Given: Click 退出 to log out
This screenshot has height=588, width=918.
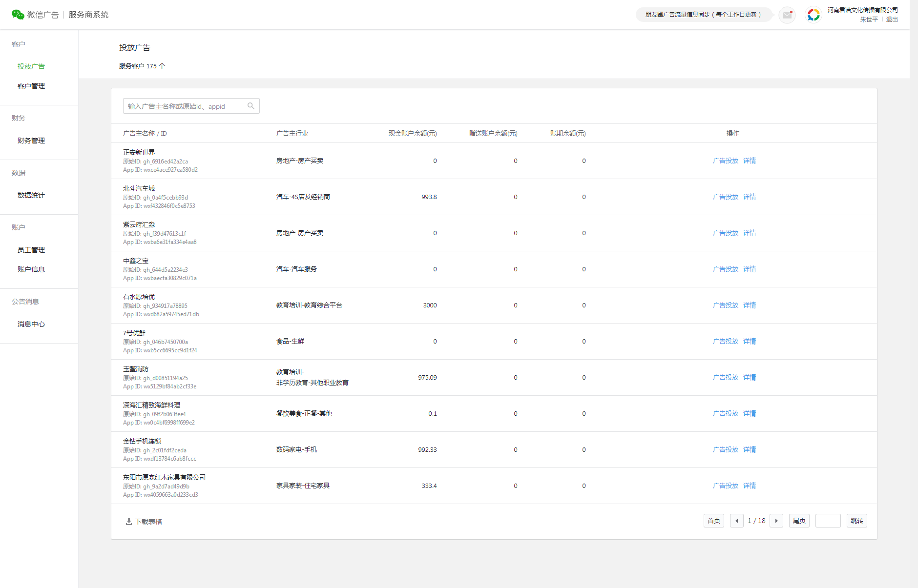Looking at the screenshot, I should point(892,20).
